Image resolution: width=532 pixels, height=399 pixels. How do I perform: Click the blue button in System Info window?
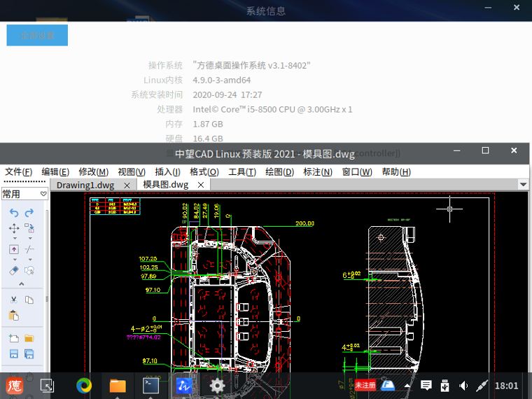pos(37,35)
